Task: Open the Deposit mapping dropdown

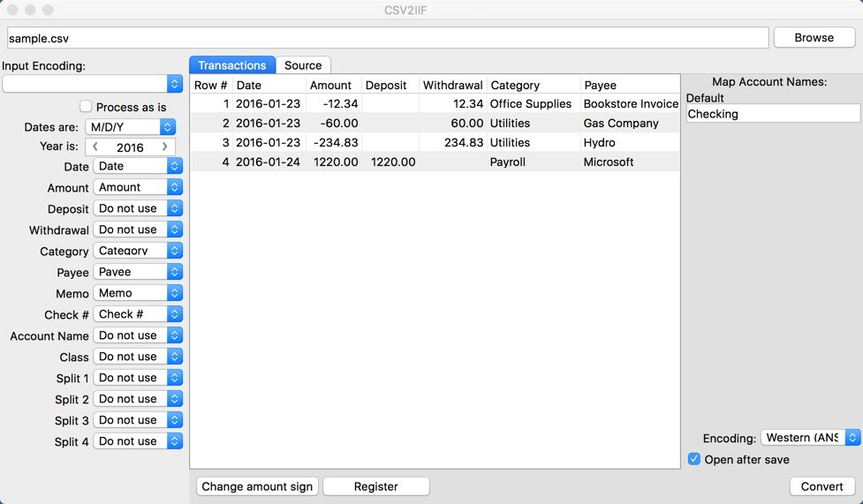Action: click(x=138, y=208)
